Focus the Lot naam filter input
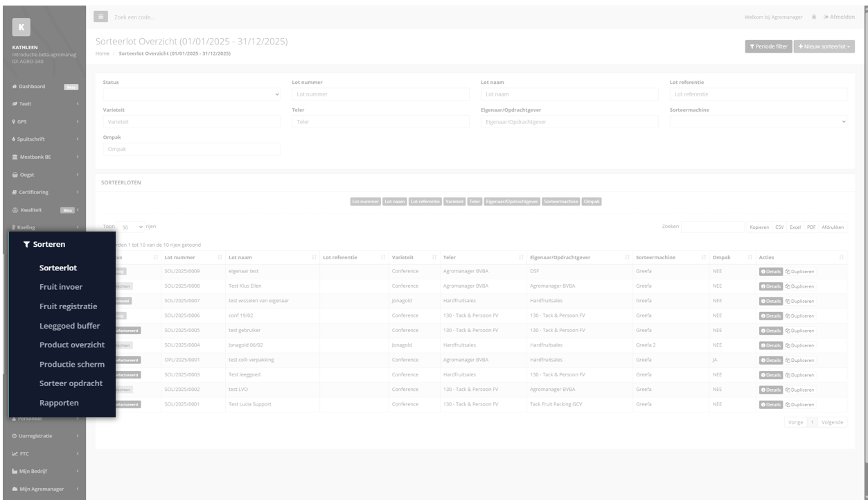868x504 pixels. tap(569, 94)
